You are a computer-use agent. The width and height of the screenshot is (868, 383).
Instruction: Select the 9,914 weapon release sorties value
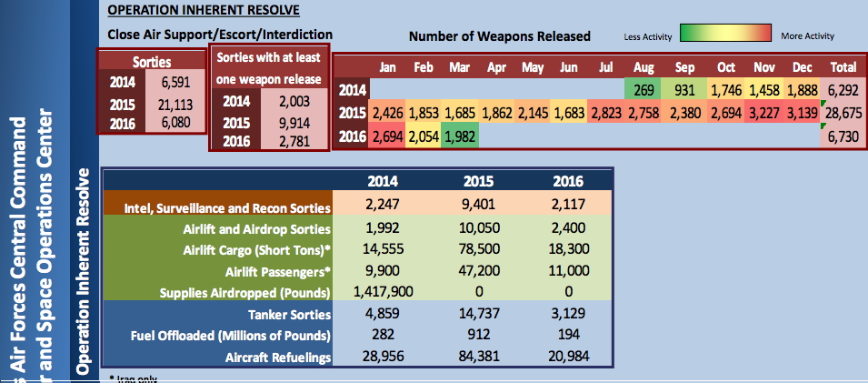point(294,121)
